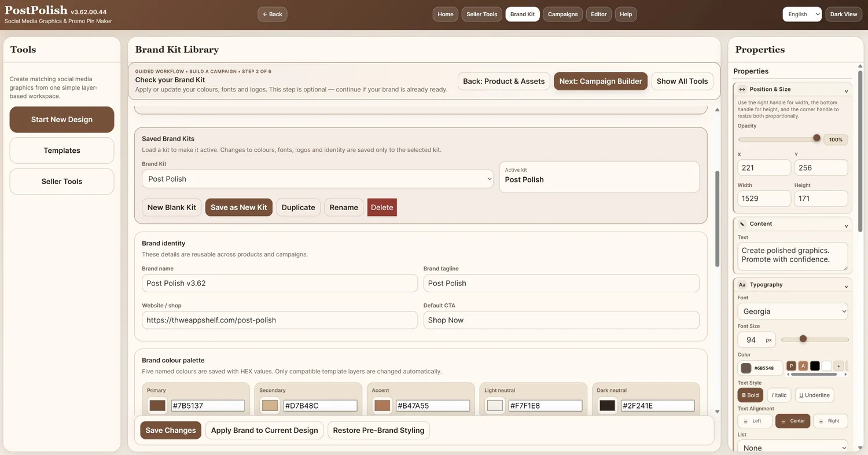Screen dimensions: 868x455
Task: Click the Accent colour swatch
Action: [x=382, y=406]
